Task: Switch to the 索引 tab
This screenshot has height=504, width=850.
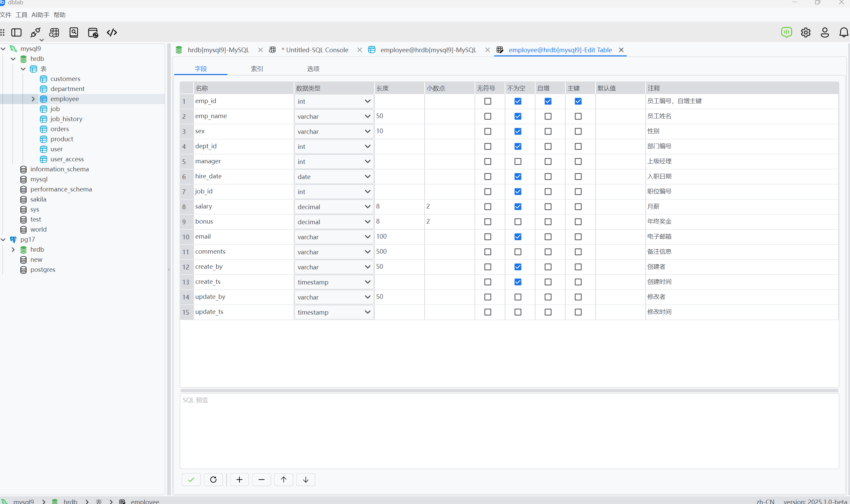Action: coord(257,69)
